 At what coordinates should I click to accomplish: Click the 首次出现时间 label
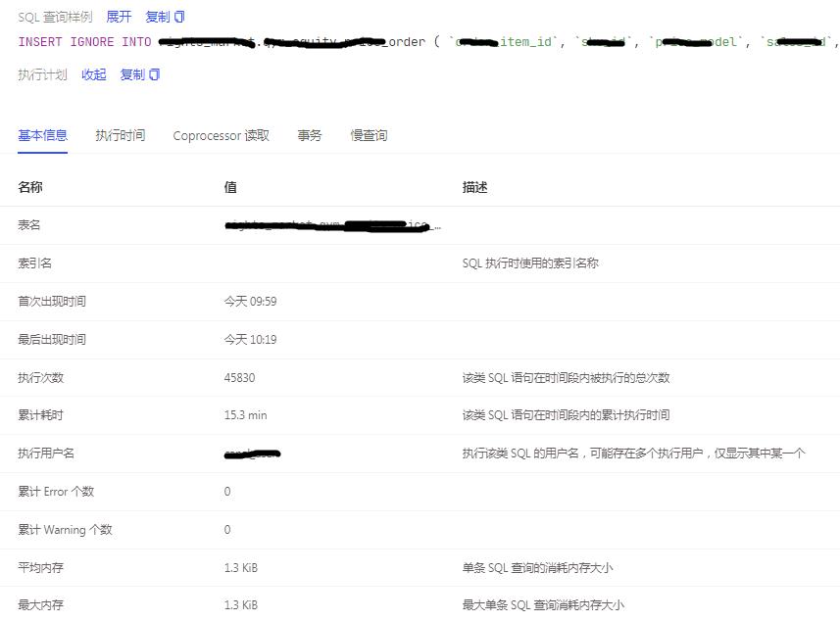[x=52, y=302]
